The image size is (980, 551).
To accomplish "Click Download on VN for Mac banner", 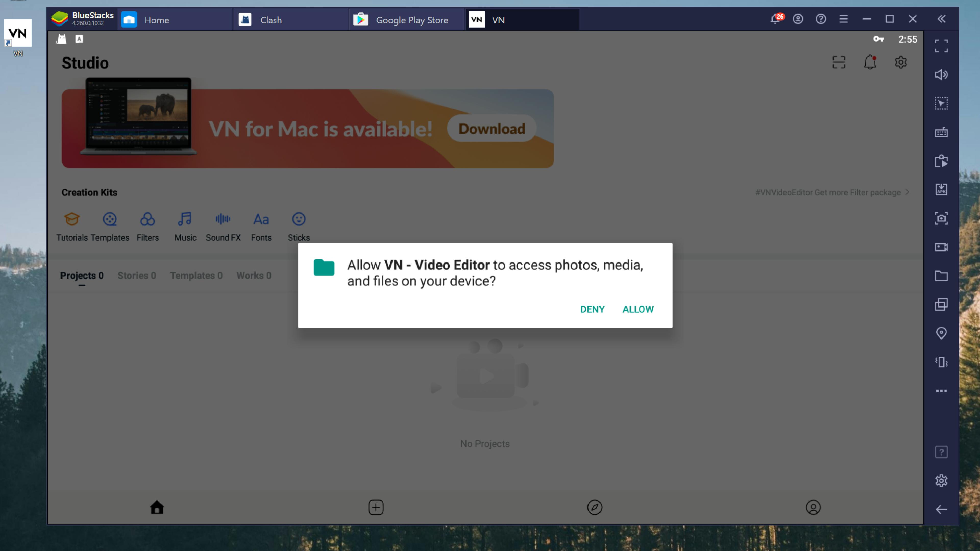I will (492, 129).
